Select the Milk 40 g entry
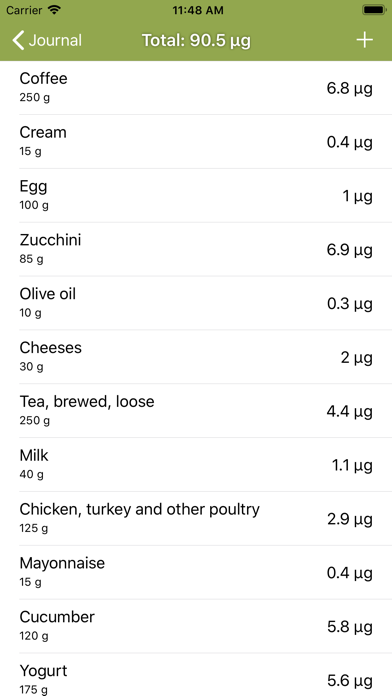 click(196, 465)
